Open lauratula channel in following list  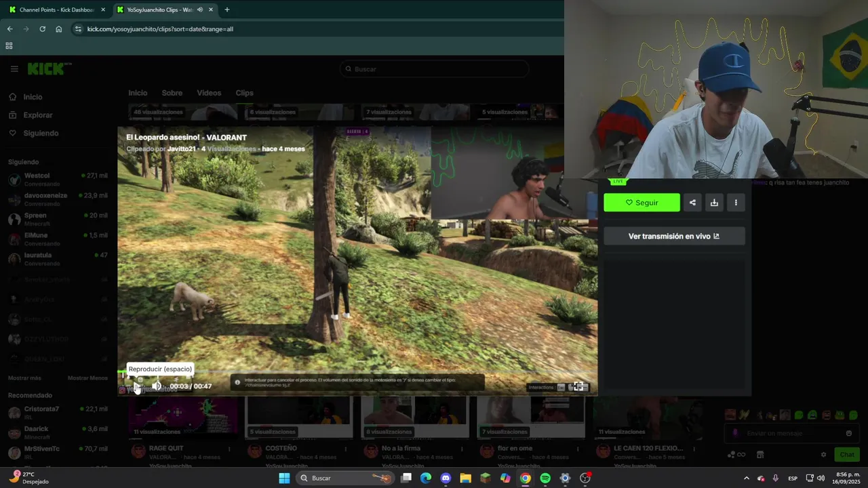[58, 259]
